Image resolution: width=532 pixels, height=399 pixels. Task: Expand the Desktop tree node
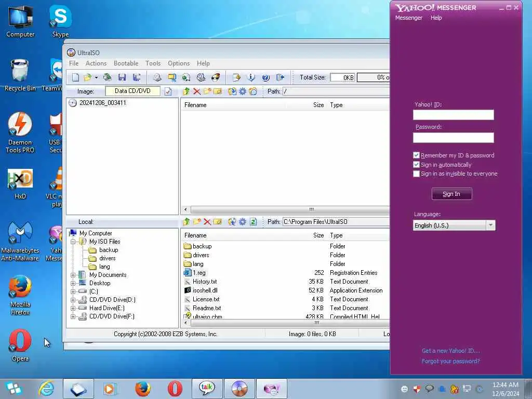[x=73, y=283]
